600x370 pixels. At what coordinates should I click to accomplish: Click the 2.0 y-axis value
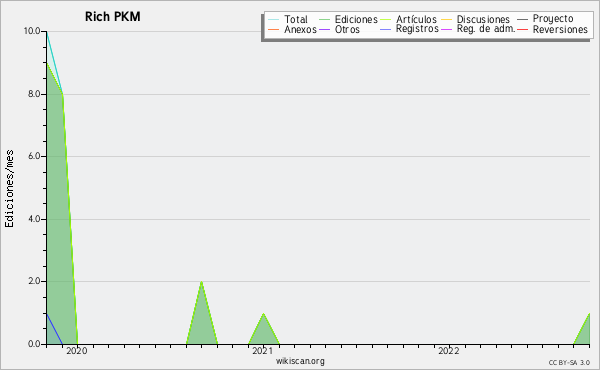(x=34, y=281)
